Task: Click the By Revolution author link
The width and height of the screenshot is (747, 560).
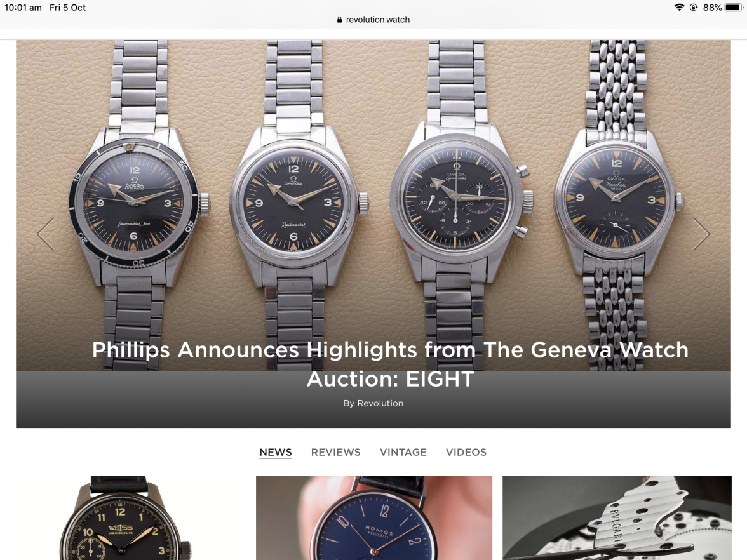Action: [x=373, y=403]
